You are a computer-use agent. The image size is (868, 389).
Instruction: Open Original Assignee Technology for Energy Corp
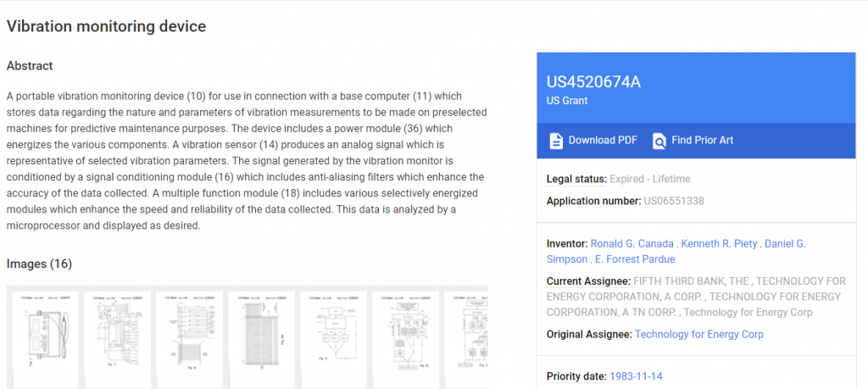pyautogui.click(x=699, y=334)
